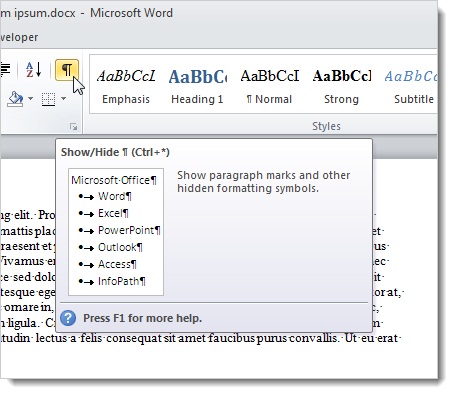
Task: Click the Shading paint bucket icon
Action: [15, 99]
